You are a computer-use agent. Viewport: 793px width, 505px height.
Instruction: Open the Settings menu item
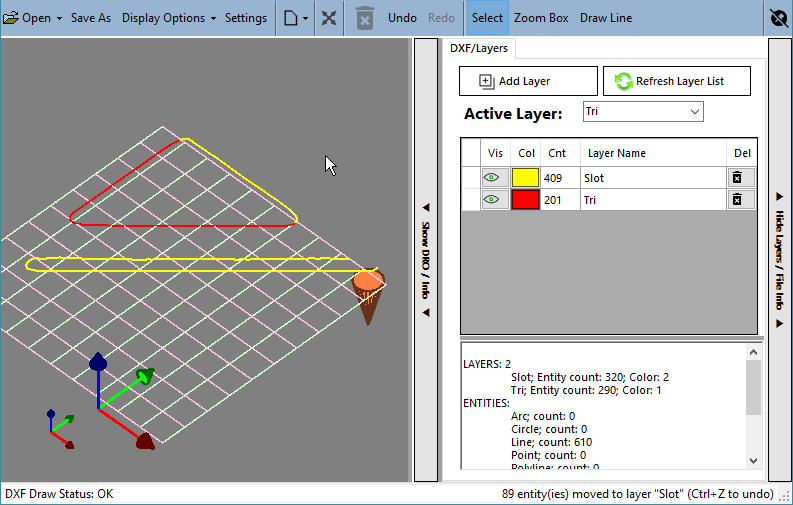pos(246,18)
